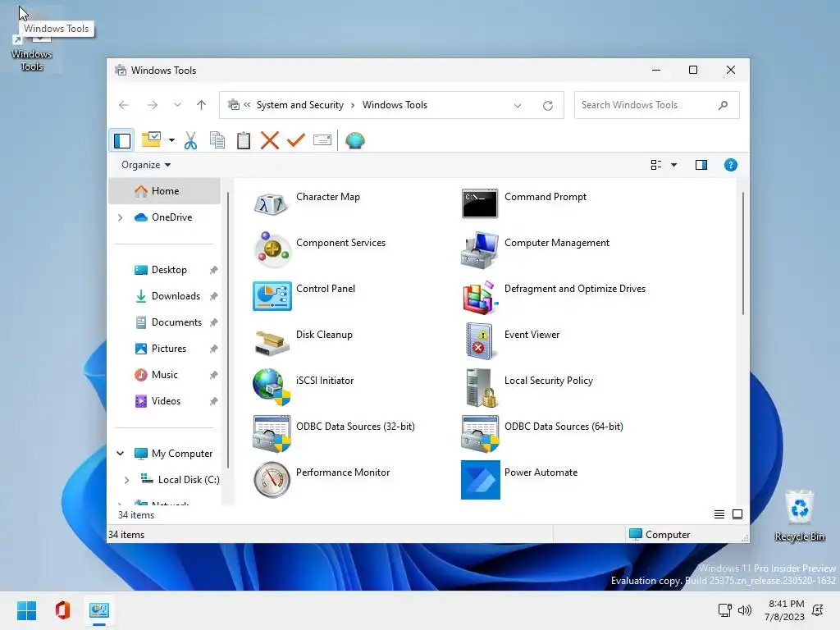840x630 pixels.
Task: Toggle the preview pane button
Action: (x=701, y=165)
